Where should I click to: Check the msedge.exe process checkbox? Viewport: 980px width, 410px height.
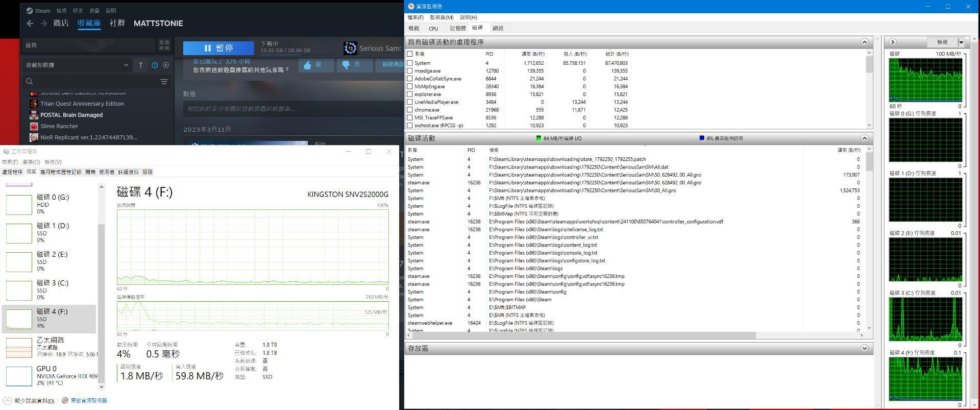coord(409,71)
